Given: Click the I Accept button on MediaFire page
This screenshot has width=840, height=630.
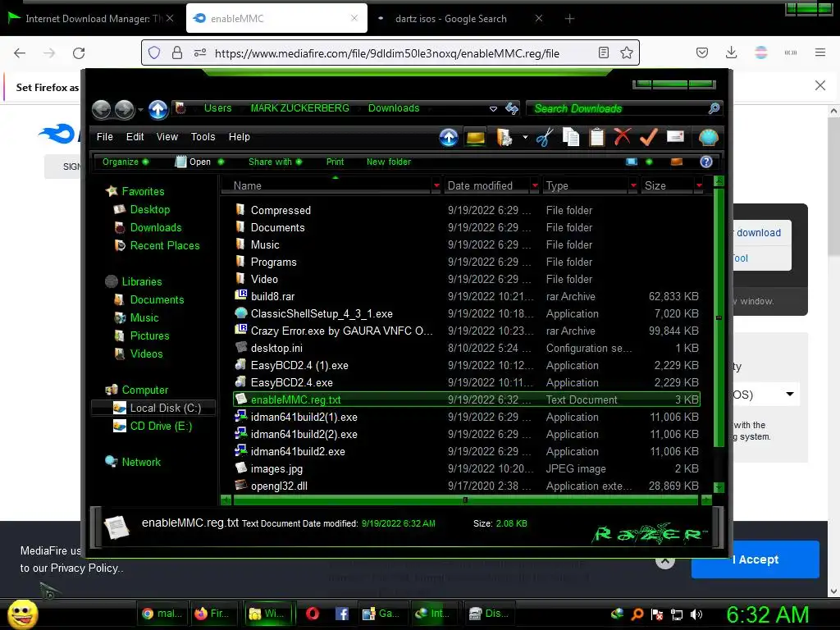Looking at the screenshot, I should pos(755,559).
